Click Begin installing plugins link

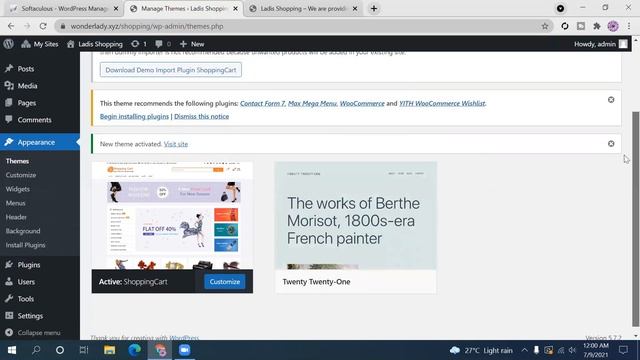pos(134,116)
